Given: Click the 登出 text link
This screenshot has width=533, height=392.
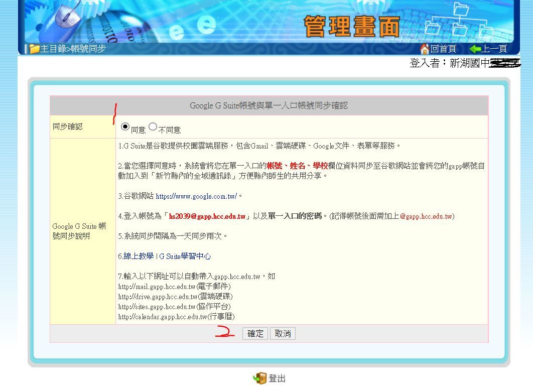Looking at the screenshot, I should pyautogui.click(x=277, y=378).
